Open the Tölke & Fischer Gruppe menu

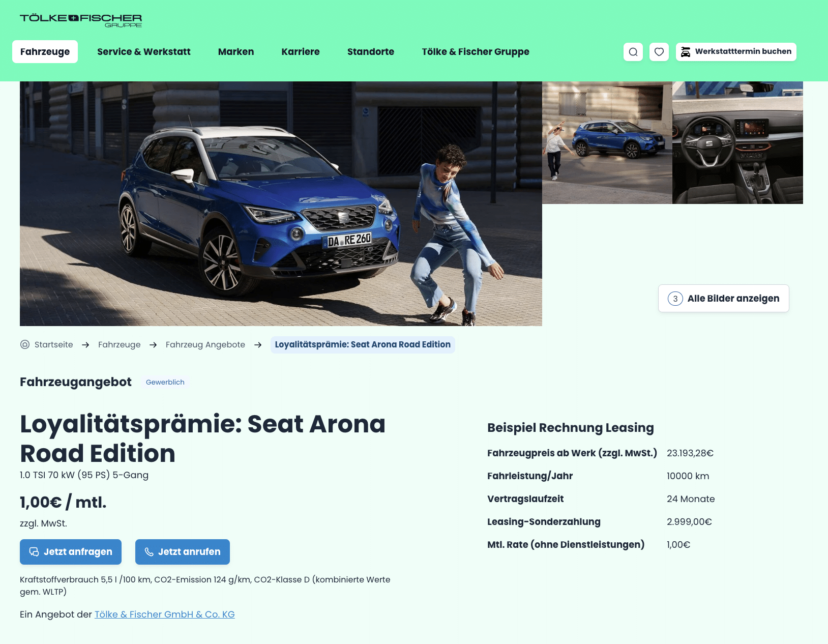click(476, 52)
